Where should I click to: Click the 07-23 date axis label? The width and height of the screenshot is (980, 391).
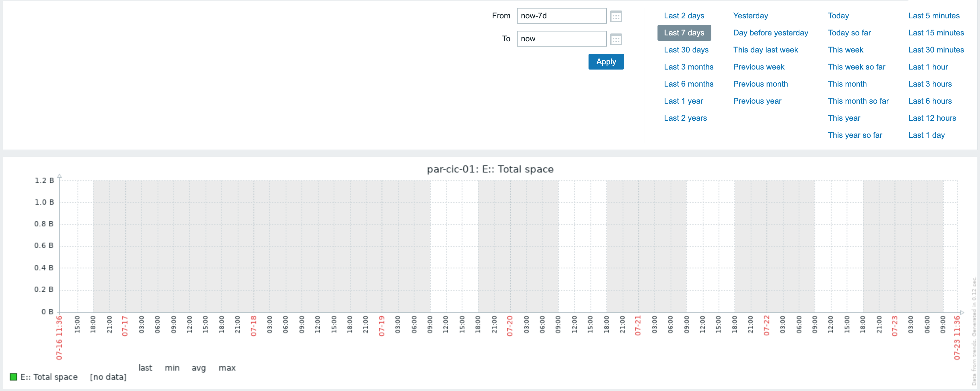[894, 326]
